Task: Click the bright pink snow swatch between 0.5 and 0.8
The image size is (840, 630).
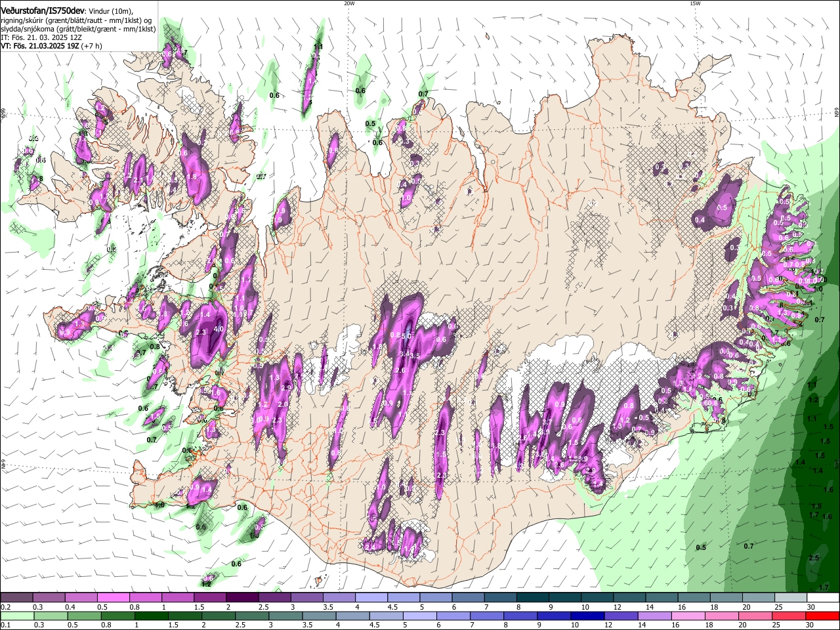Action: [113, 598]
